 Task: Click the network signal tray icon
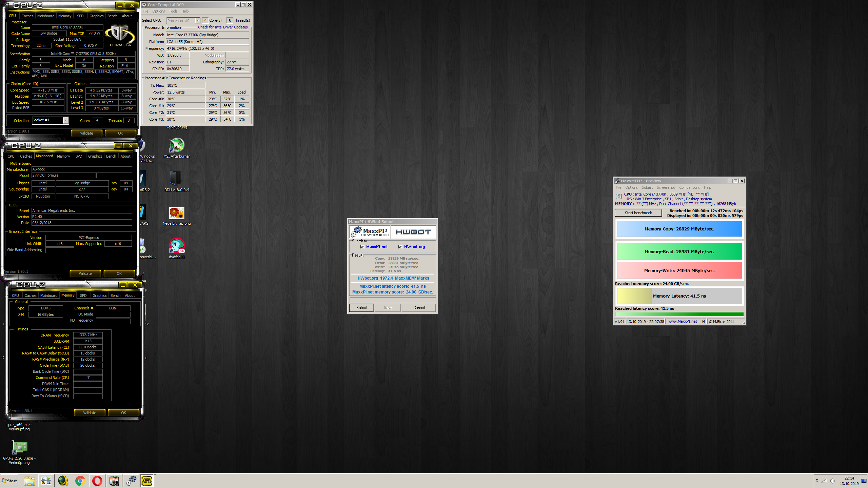(x=824, y=481)
